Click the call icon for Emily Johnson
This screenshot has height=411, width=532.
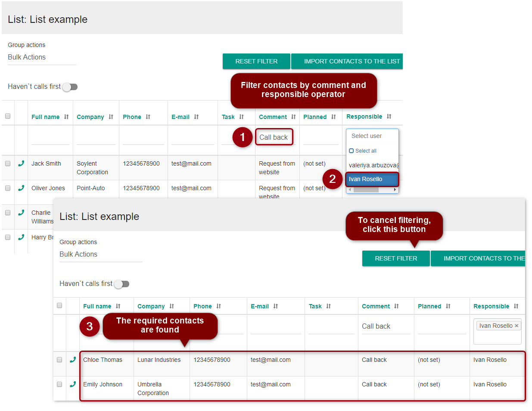coord(73,384)
